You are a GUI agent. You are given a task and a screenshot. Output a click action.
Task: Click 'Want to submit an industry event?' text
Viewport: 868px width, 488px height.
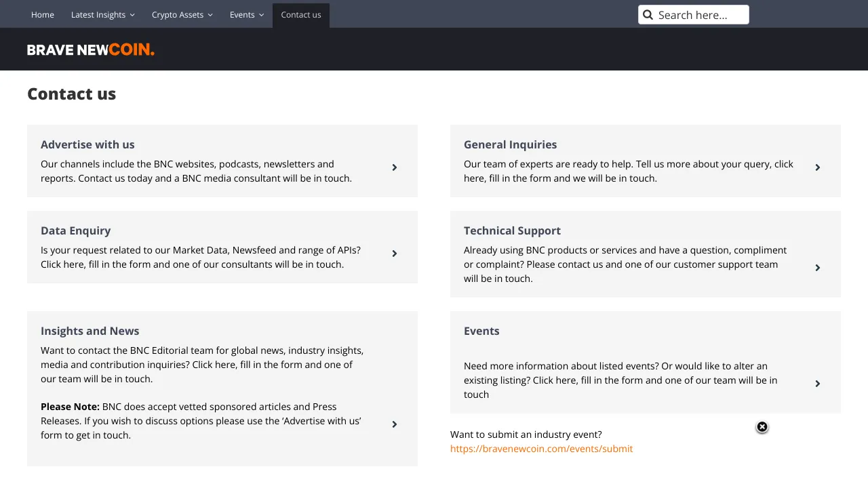[x=526, y=434]
